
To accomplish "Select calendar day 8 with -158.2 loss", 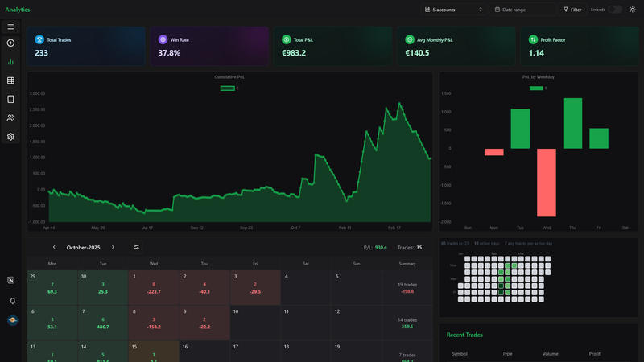I will tap(154, 323).
